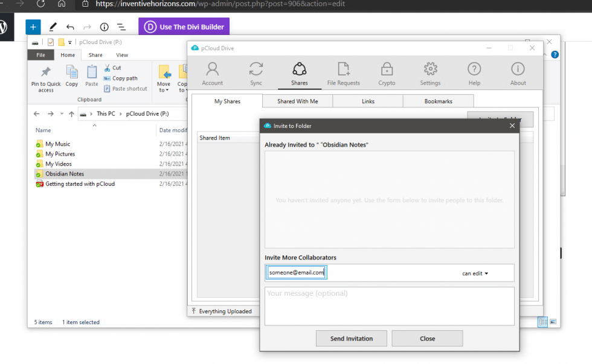Open pCloud Drive Settings

coord(430,74)
